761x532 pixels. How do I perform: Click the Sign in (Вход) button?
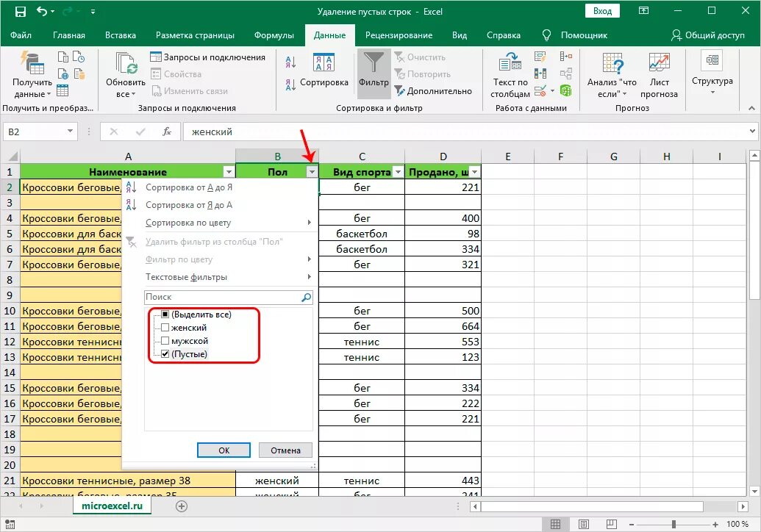click(x=602, y=11)
